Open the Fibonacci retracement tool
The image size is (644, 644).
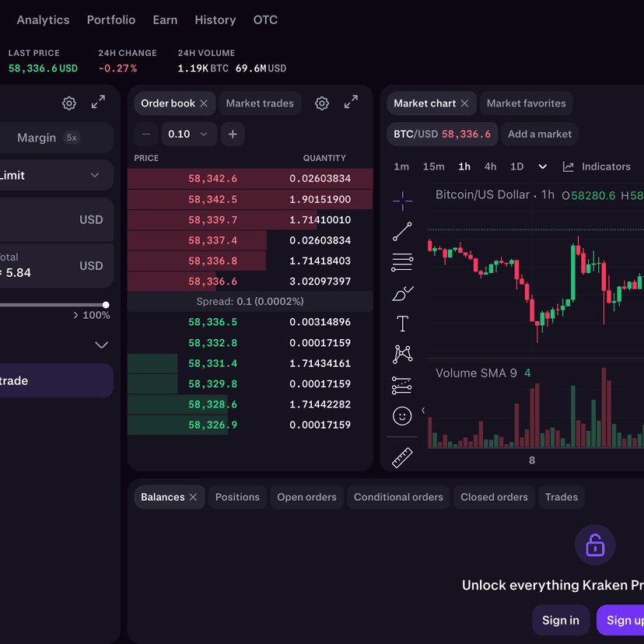coord(402,263)
